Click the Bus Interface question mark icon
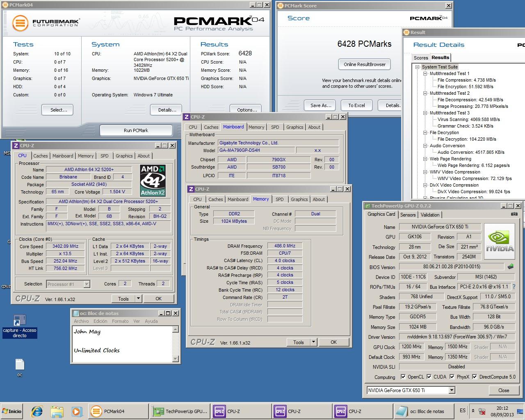This screenshot has height=420, width=525. (514, 287)
